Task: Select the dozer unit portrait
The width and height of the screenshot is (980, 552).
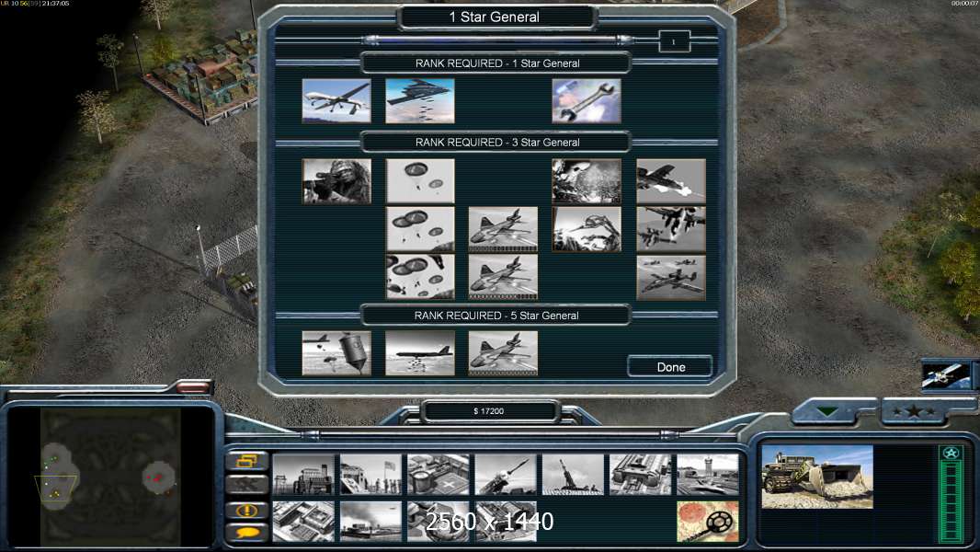Action: [x=817, y=477]
